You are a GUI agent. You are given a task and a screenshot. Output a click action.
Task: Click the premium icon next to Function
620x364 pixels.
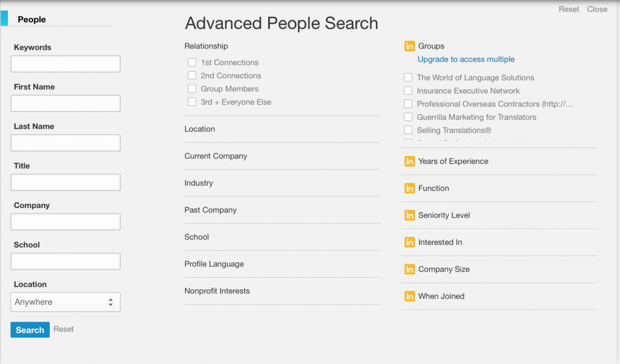(x=409, y=188)
